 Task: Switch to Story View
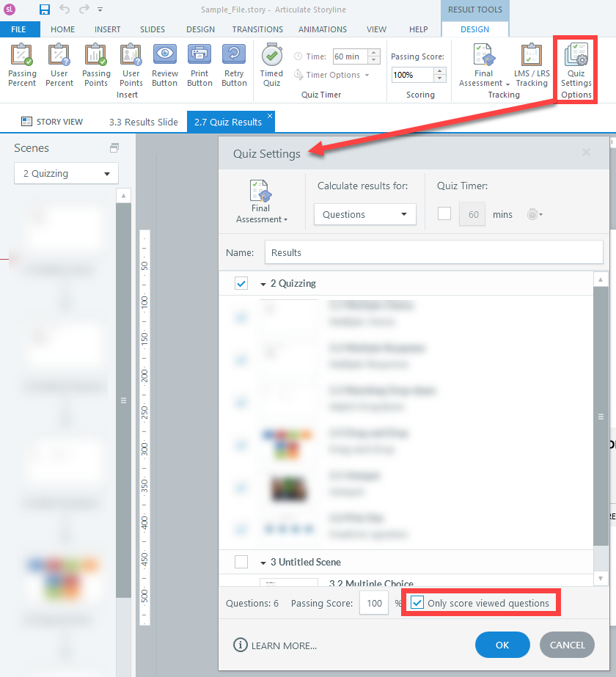point(52,122)
